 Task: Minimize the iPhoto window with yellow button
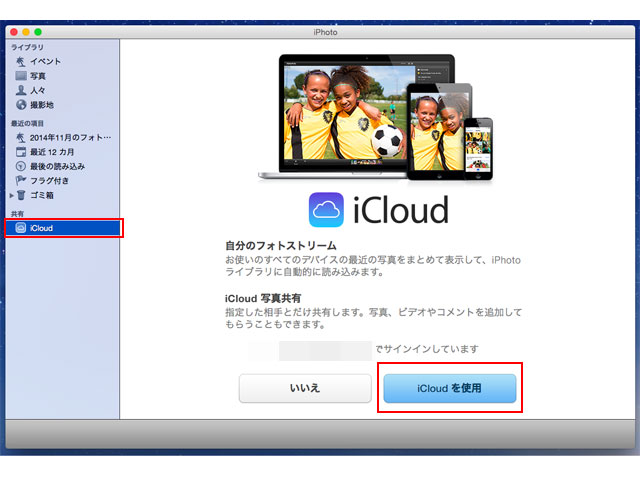coord(26,32)
